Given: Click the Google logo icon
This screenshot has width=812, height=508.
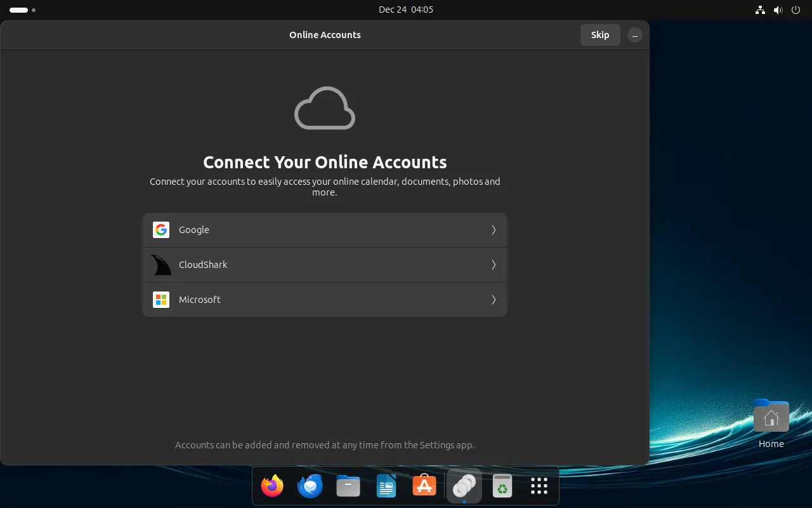Looking at the screenshot, I should pyautogui.click(x=161, y=230).
